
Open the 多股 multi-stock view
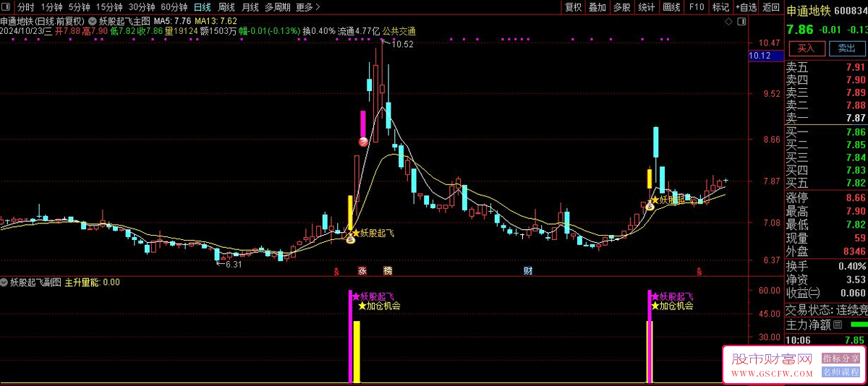[621, 7]
